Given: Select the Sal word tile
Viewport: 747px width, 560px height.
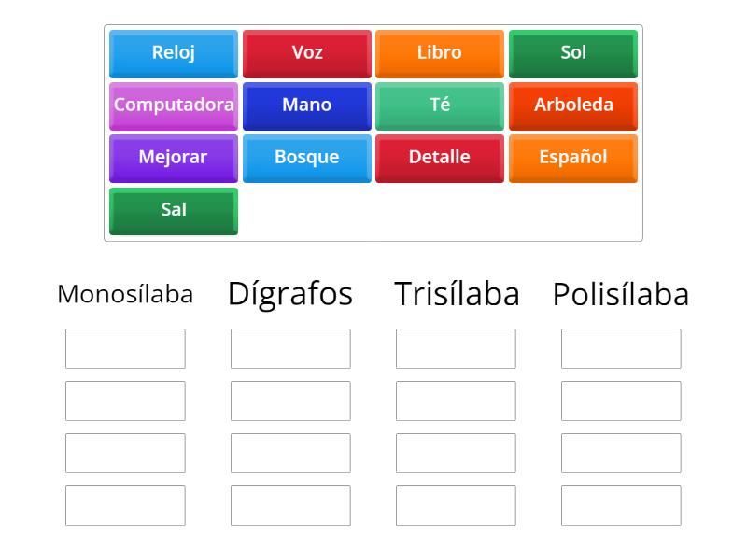Looking at the screenshot, I should coord(173,210).
